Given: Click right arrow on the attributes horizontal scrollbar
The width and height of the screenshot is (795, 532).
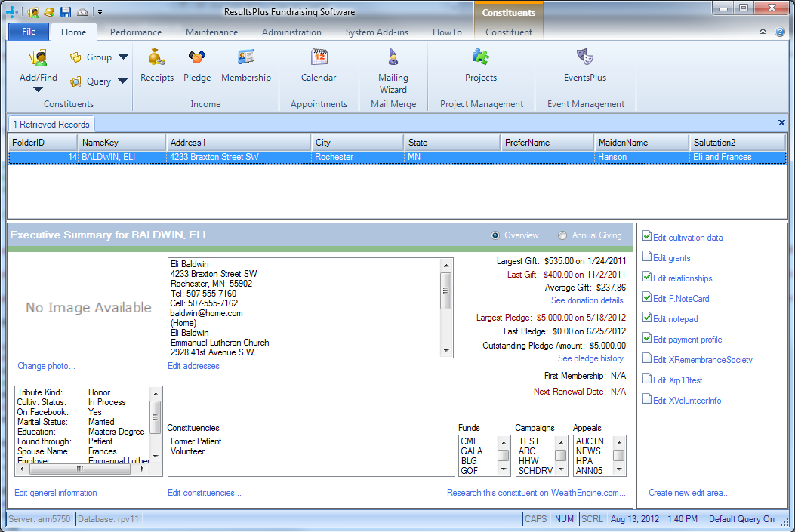Looking at the screenshot, I should [x=143, y=469].
